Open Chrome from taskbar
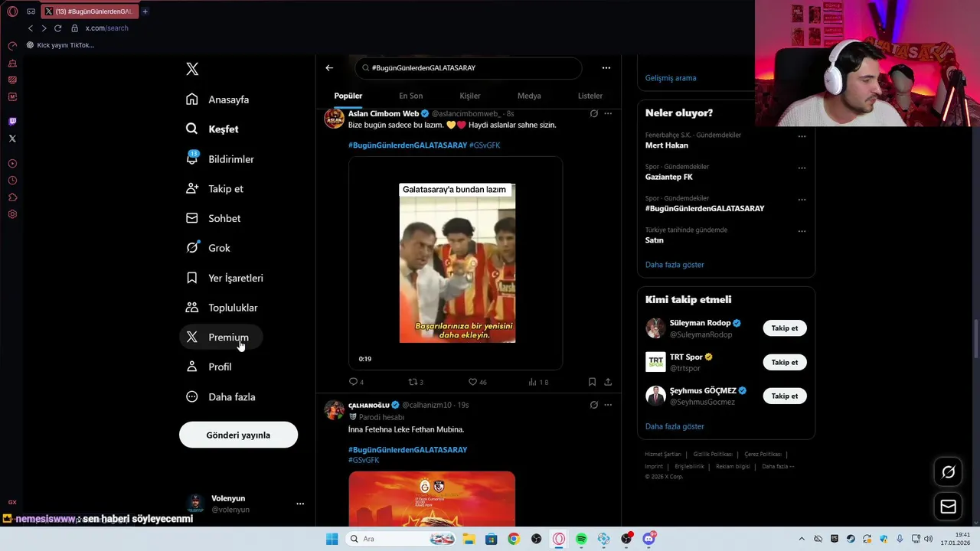The image size is (980, 551). [x=514, y=539]
